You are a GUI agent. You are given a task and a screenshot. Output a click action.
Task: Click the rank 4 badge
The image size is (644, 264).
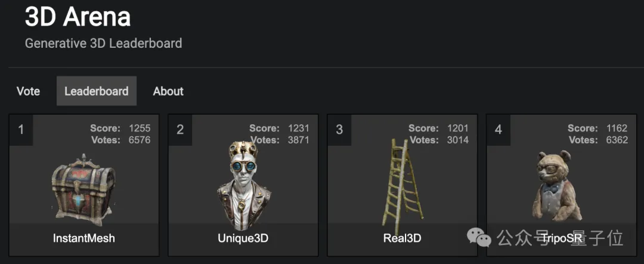point(498,130)
